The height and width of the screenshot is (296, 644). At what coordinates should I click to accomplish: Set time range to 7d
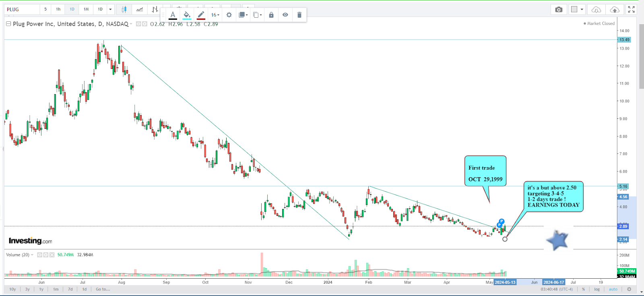point(70,289)
